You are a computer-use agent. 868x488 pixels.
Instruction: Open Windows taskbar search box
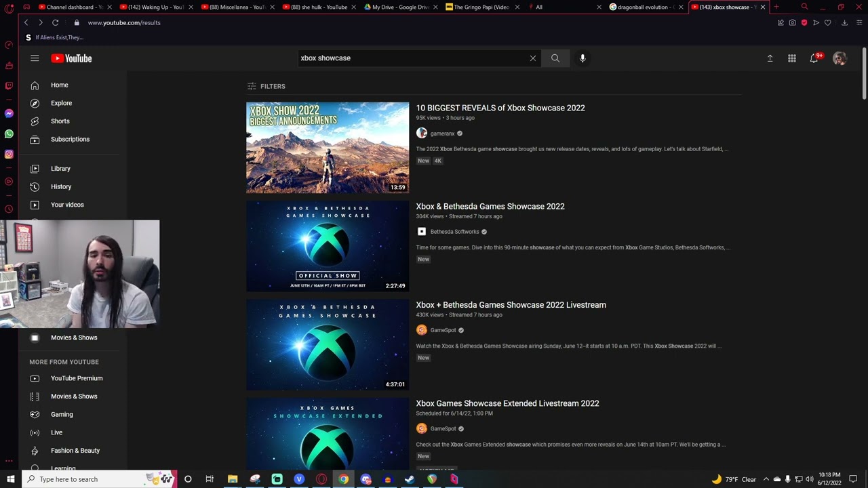click(100, 479)
